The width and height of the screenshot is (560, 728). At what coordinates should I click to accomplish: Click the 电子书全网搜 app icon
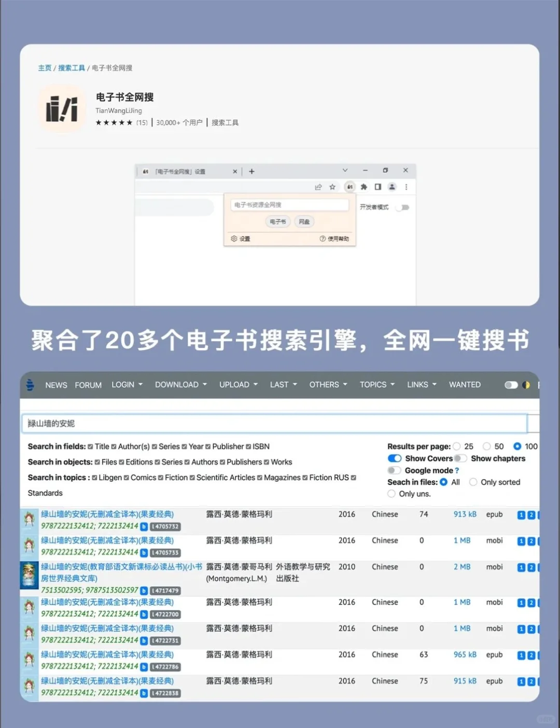62,109
